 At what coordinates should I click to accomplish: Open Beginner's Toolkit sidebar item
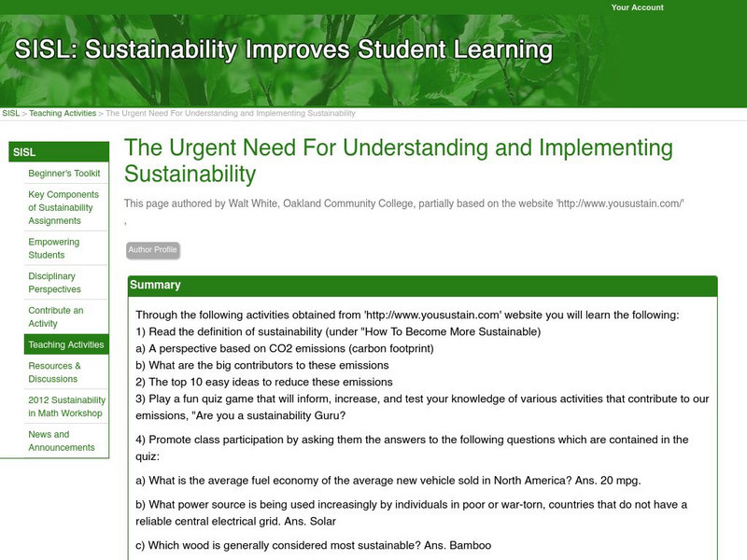(x=63, y=174)
